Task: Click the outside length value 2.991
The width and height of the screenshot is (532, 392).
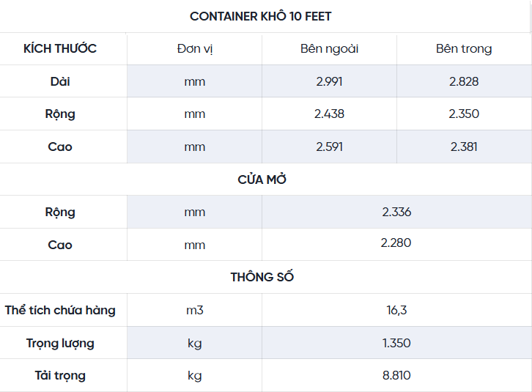Action: [329, 81]
